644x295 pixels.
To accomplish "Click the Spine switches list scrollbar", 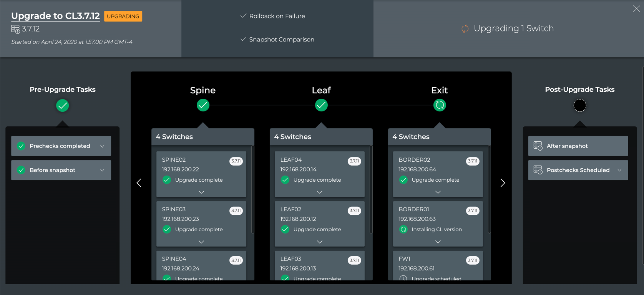I will click(x=252, y=189).
